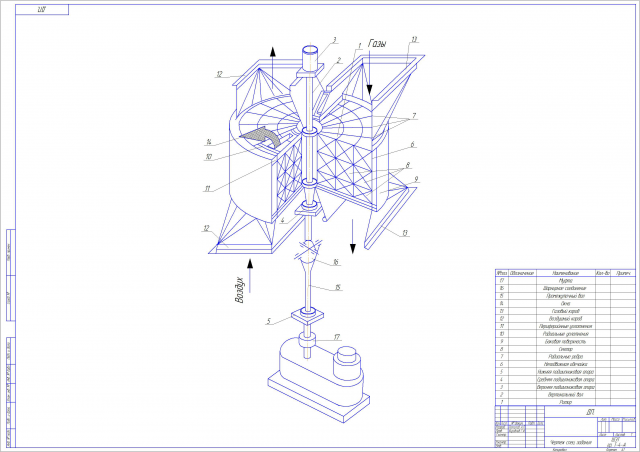The height and width of the screenshot is (452, 640).
Task: Select callout number 6 beside the casing
Action: click(413, 145)
